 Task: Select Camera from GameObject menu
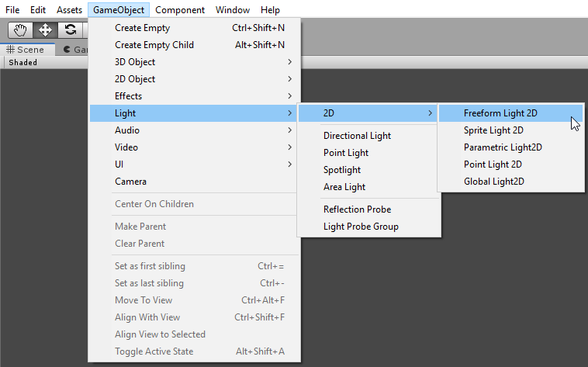(130, 182)
